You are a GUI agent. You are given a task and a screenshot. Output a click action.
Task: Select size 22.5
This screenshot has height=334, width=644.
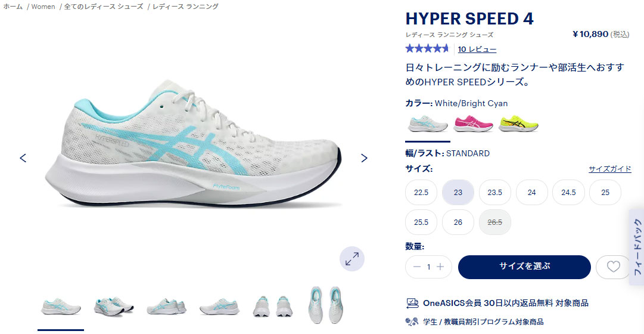click(x=421, y=193)
